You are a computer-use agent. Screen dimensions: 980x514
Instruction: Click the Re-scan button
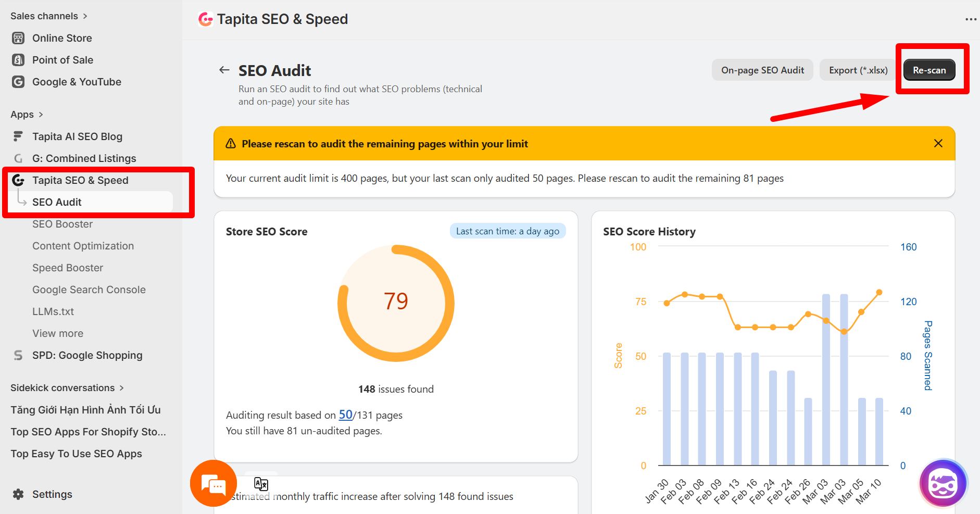pos(929,70)
